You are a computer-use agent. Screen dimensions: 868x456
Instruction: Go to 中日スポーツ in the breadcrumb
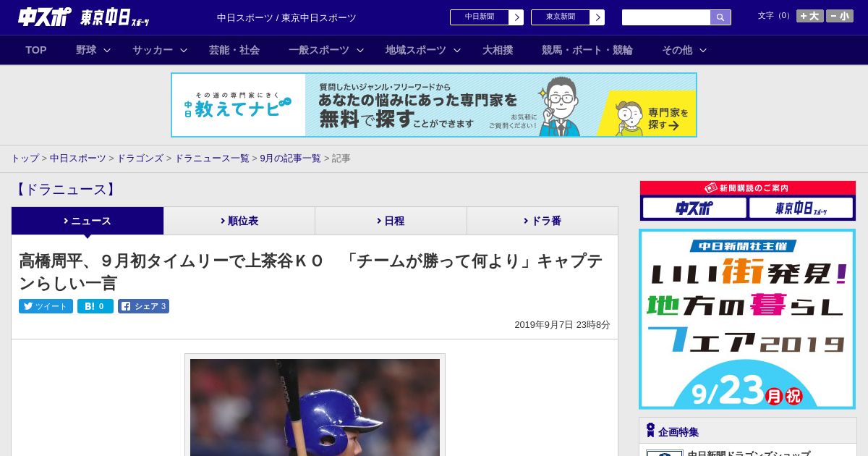coord(78,158)
